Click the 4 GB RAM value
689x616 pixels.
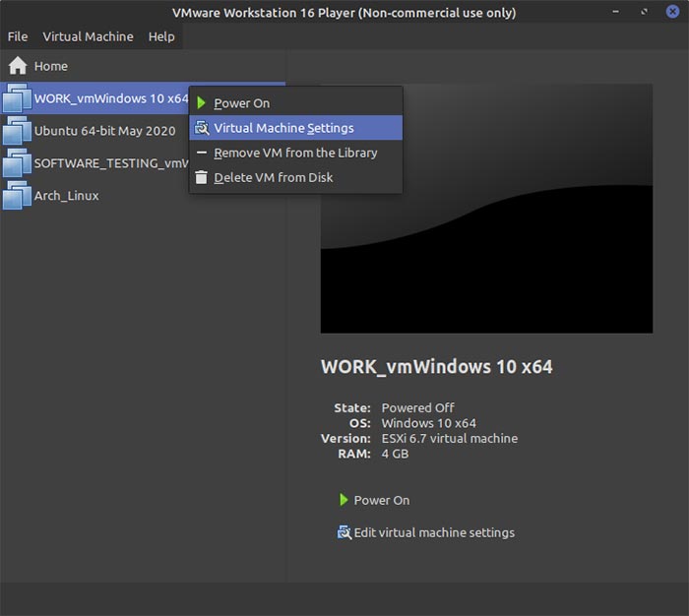[x=395, y=454]
